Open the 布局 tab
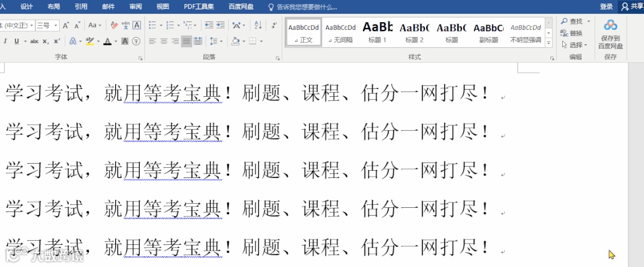Screen dimensions: 644x267 [53, 7]
